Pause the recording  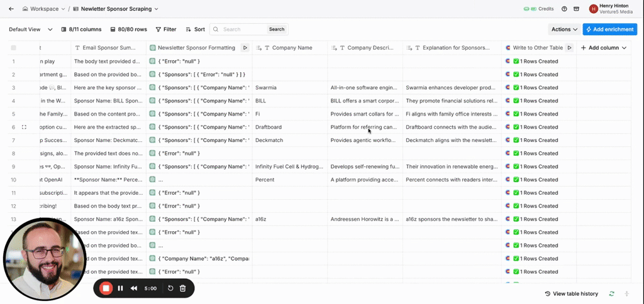tap(120, 288)
